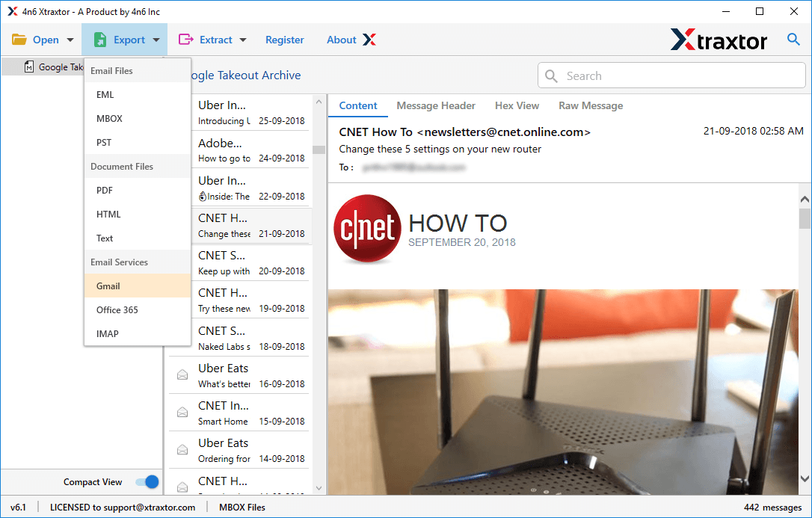Viewport: 812px width, 518px height.
Task: Select Gmail from the export menu
Action: pyautogui.click(x=108, y=286)
